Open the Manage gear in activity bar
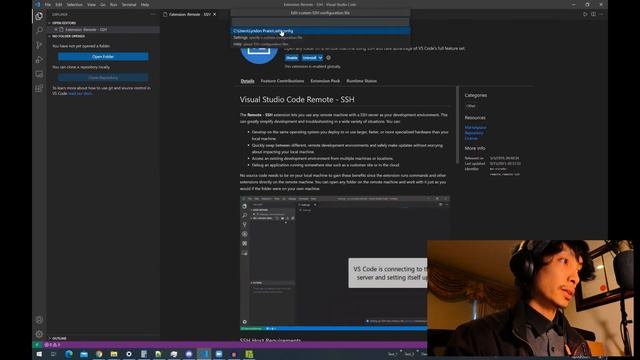640x360 pixels. coord(39,334)
